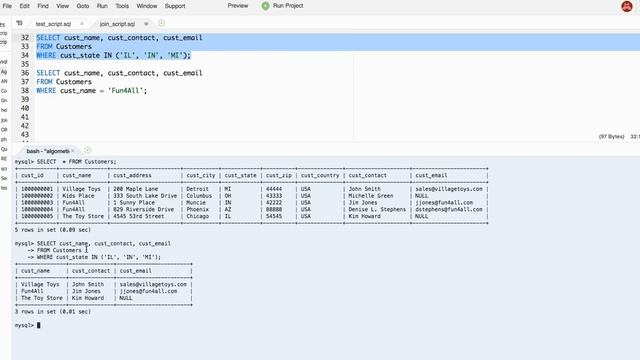Click line number 38 in the gutter
The image size is (640, 360).
click(24, 91)
